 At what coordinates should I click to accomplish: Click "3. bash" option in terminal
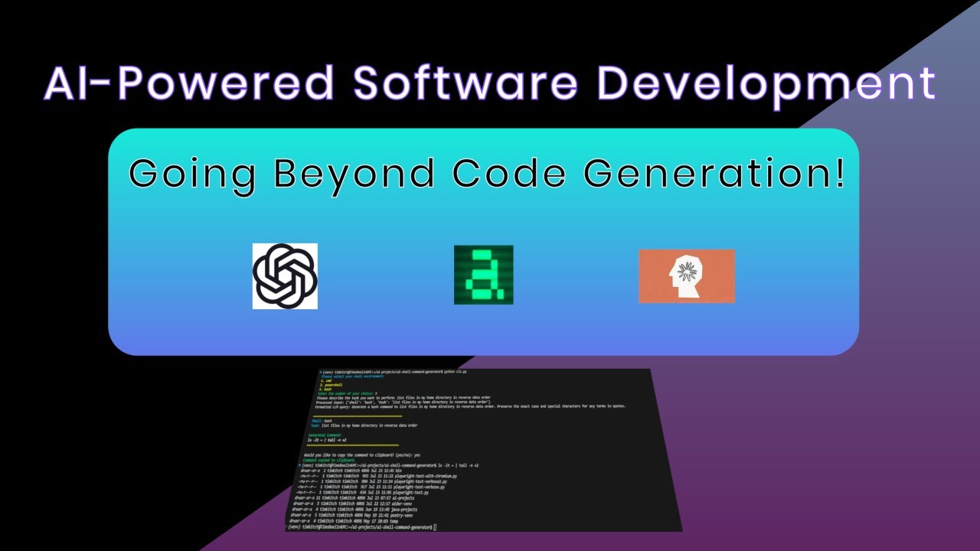click(x=325, y=390)
